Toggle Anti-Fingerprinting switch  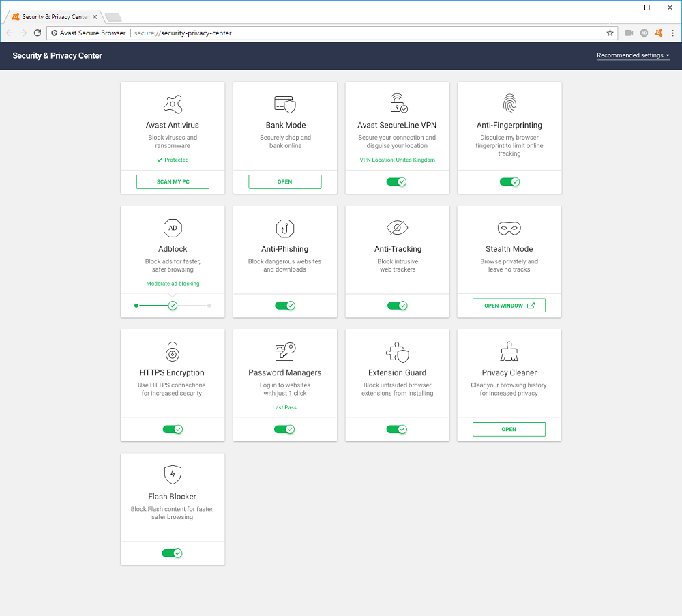pyautogui.click(x=509, y=182)
